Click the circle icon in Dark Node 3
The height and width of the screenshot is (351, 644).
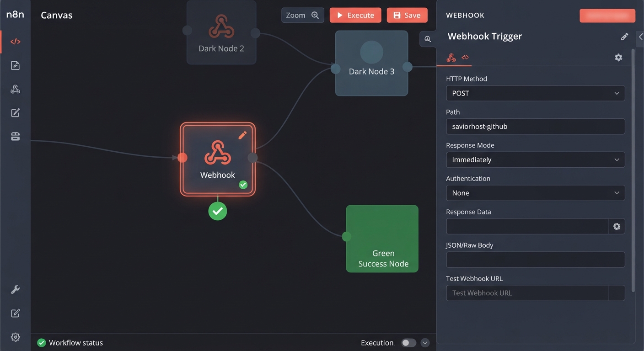371,52
